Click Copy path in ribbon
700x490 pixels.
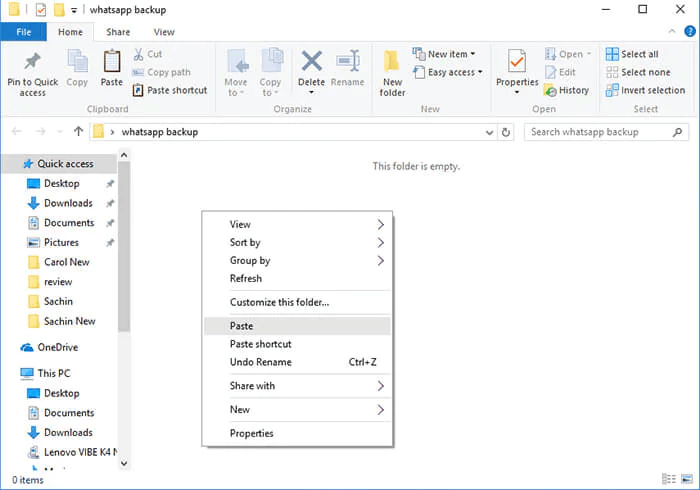point(162,72)
